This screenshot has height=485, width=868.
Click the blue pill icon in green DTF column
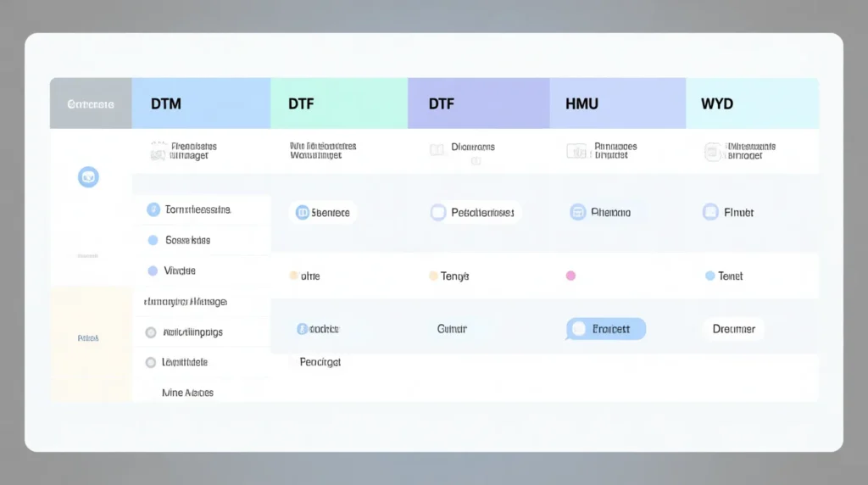pyautogui.click(x=302, y=213)
